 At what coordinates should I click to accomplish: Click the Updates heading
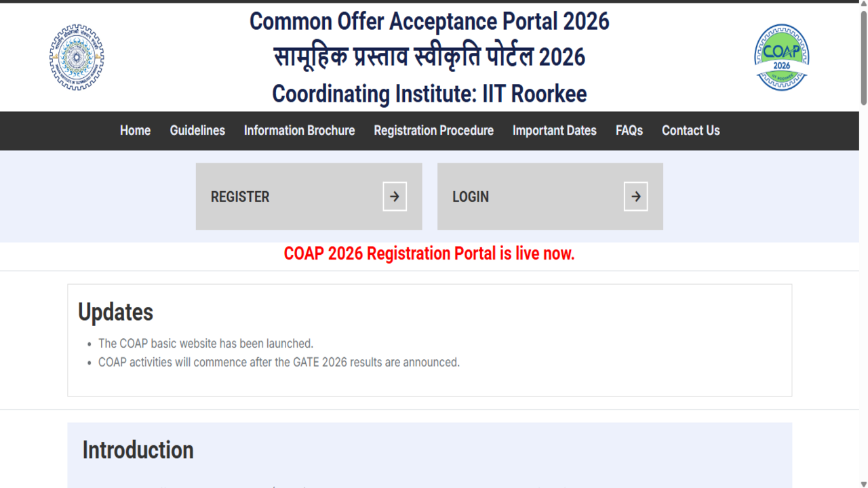point(116,312)
